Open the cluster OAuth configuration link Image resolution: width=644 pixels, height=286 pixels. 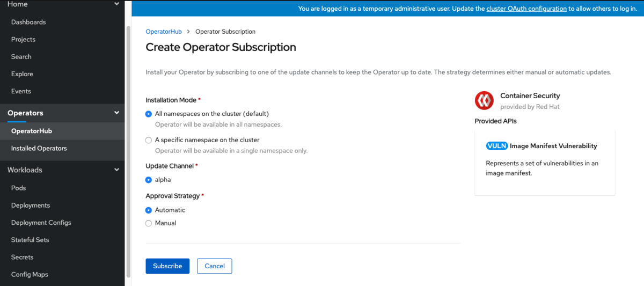coord(526,9)
